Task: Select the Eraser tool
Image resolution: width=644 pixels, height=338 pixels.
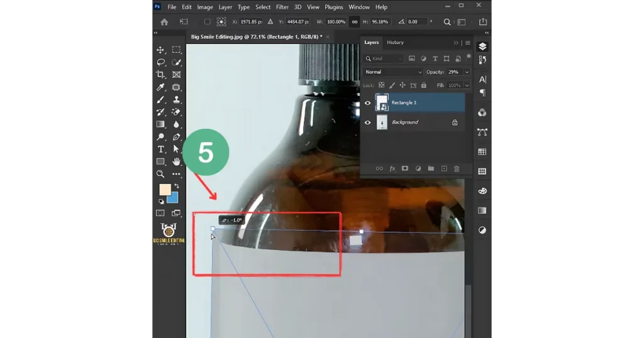Action: tap(176, 112)
